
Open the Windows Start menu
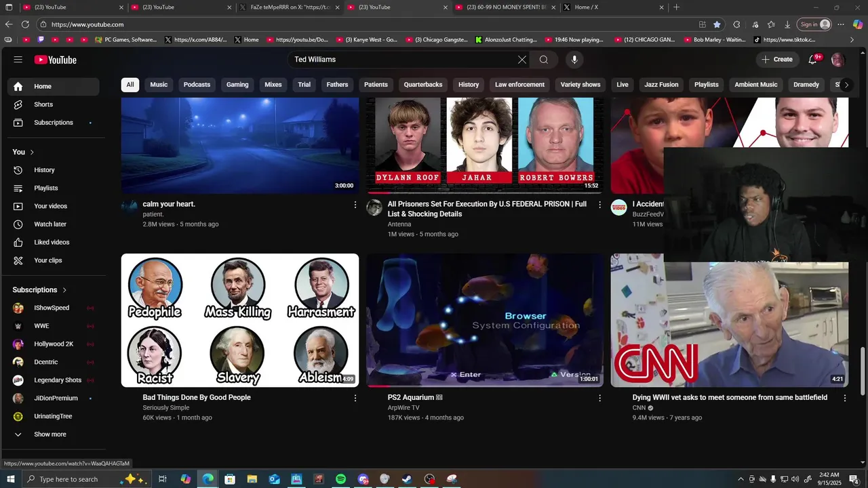[x=10, y=479]
